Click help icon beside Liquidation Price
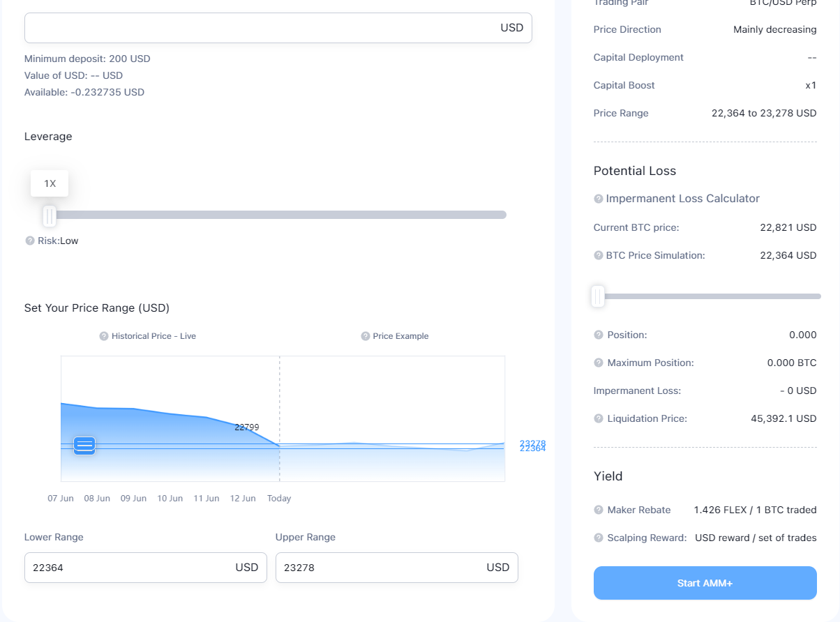The width and height of the screenshot is (840, 622). pos(599,419)
